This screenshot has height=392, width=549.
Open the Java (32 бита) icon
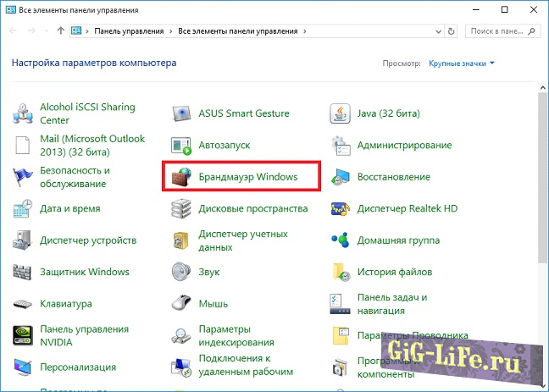click(341, 114)
